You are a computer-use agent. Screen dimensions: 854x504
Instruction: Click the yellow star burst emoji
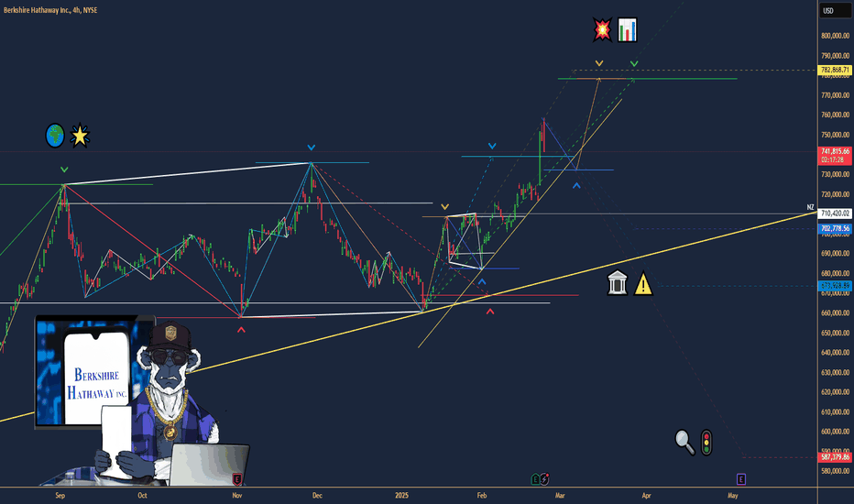(80, 136)
